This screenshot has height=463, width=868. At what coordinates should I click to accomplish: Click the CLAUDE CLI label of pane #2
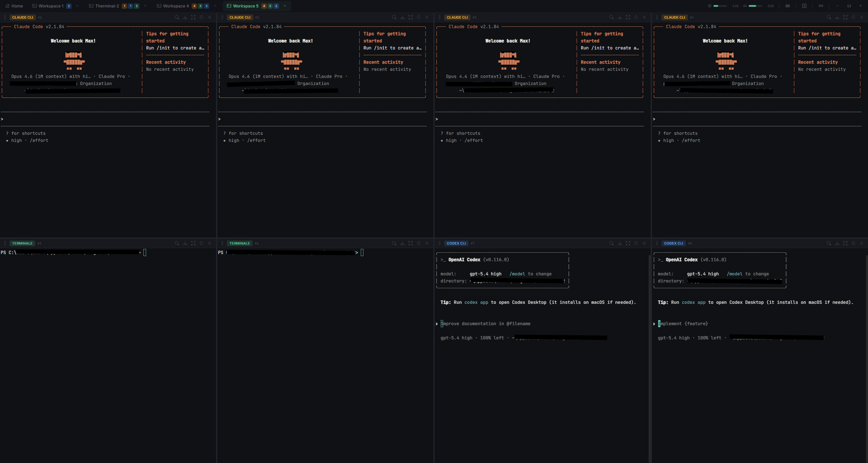[x=240, y=17]
